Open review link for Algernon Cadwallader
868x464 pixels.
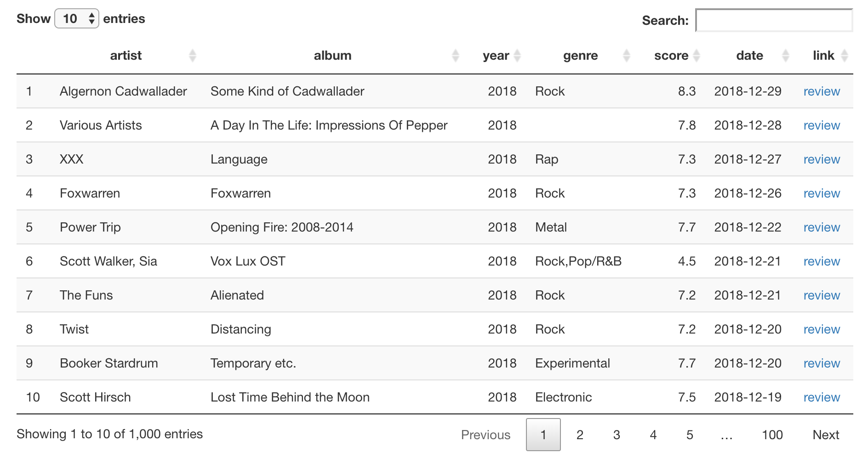click(822, 91)
